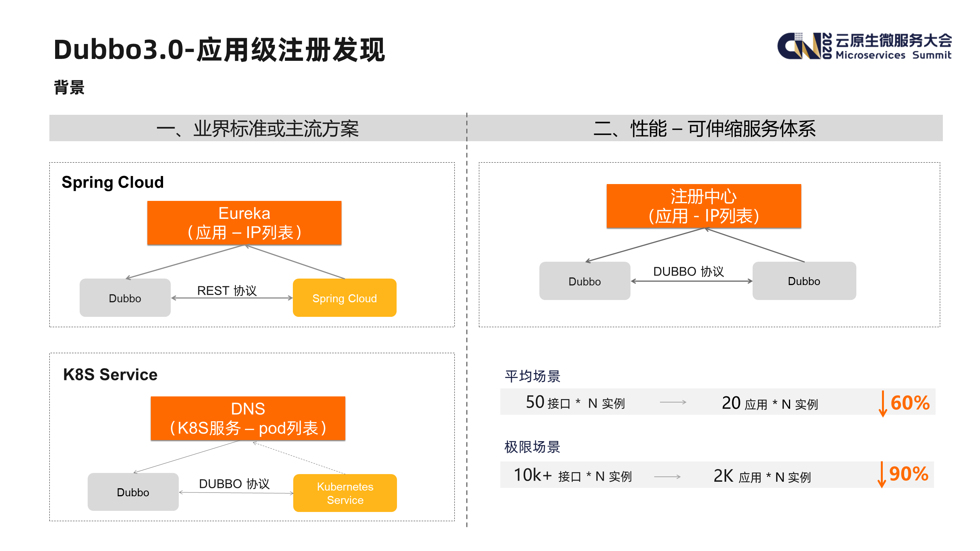Click the REST 协议 double-headed arrow
Screen dimensions: 980x551
coord(232,298)
